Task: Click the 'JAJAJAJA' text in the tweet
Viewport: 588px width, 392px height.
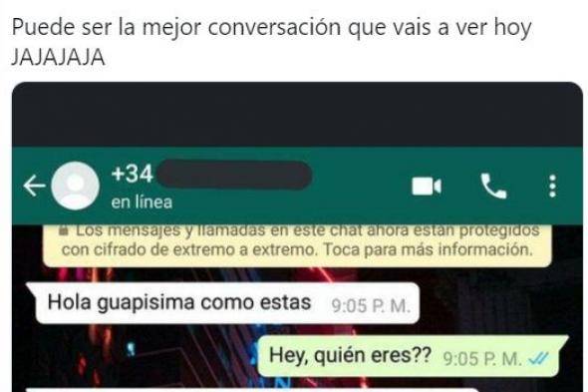Action: pyautogui.click(x=59, y=58)
